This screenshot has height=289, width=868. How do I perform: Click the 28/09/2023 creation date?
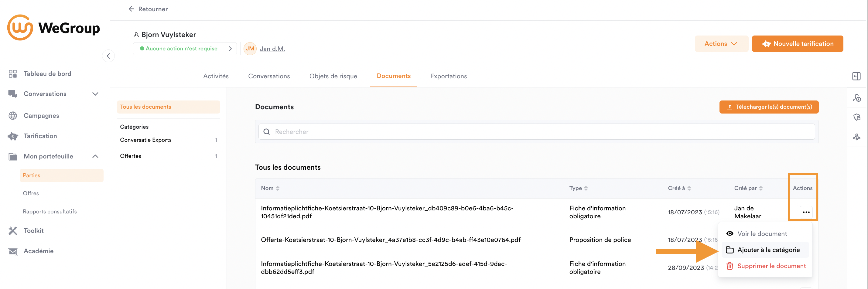pos(686,268)
